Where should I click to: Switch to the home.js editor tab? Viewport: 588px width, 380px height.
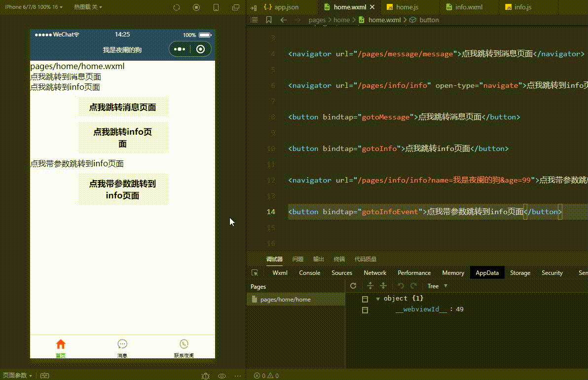[406, 7]
